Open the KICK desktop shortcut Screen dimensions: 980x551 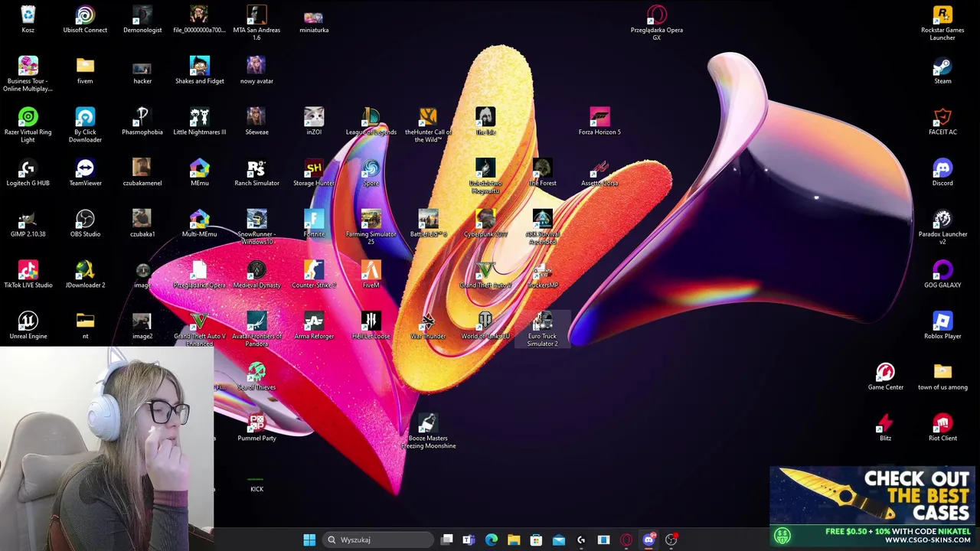click(256, 483)
